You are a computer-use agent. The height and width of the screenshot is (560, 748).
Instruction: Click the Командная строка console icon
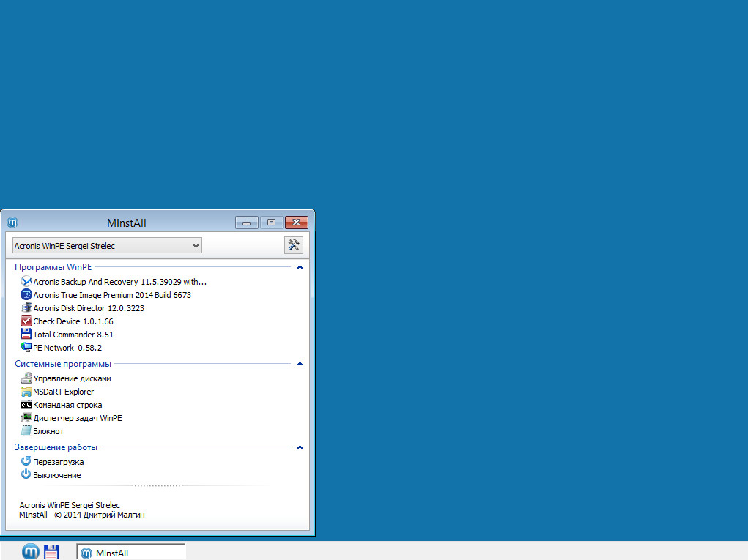[x=26, y=405]
